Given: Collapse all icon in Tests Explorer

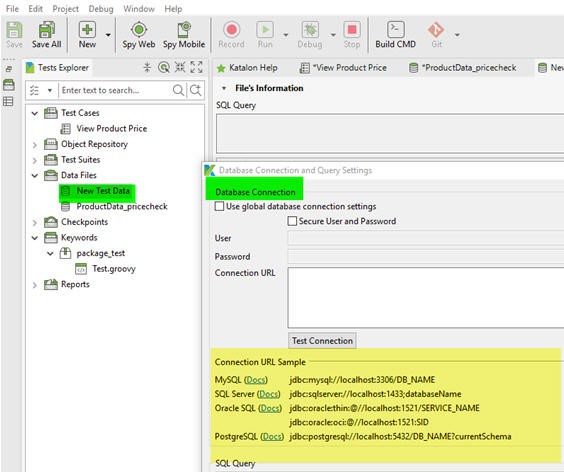Looking at the screenshot, I should tap(147, 67).
